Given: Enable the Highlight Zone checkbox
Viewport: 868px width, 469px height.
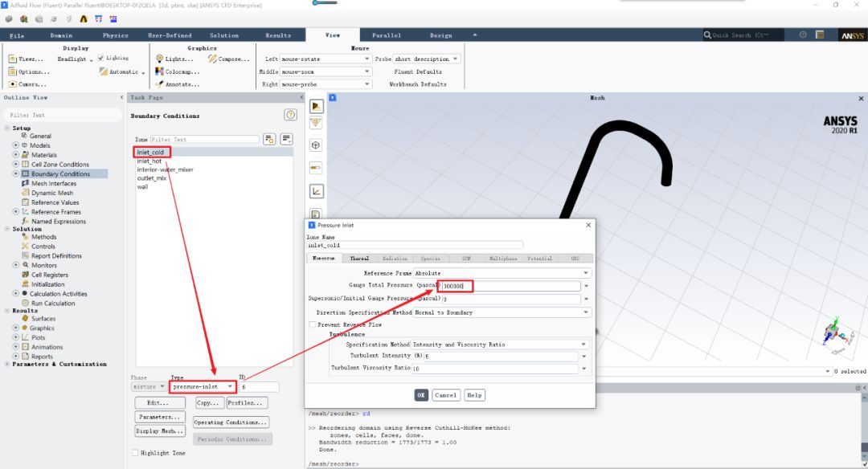Looking at the screenshot, I should [134, 453].
